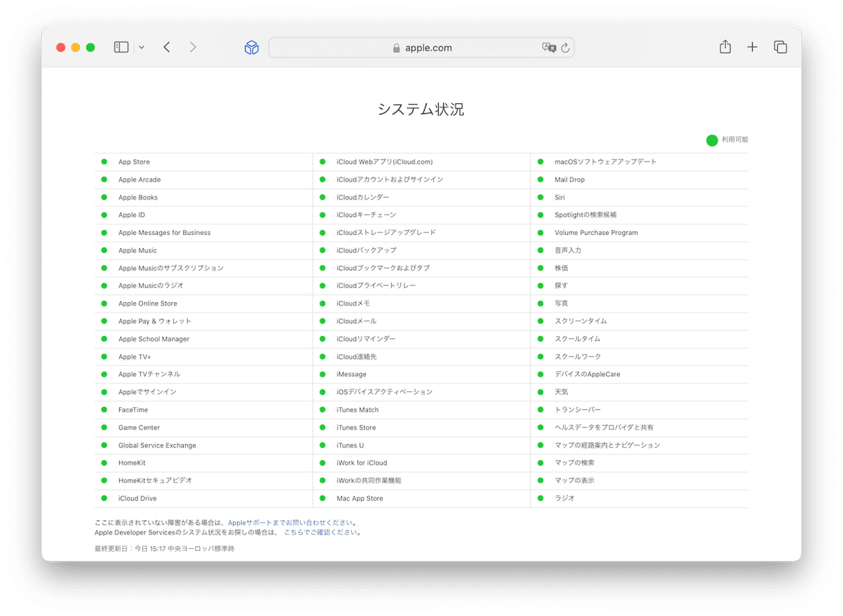
Task: Click the Appleでサインイン entry
Action: [x=148, y=392]
